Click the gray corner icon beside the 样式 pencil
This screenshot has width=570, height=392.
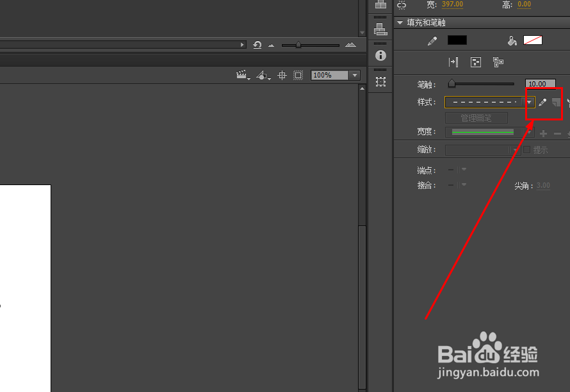click(556, 102)
